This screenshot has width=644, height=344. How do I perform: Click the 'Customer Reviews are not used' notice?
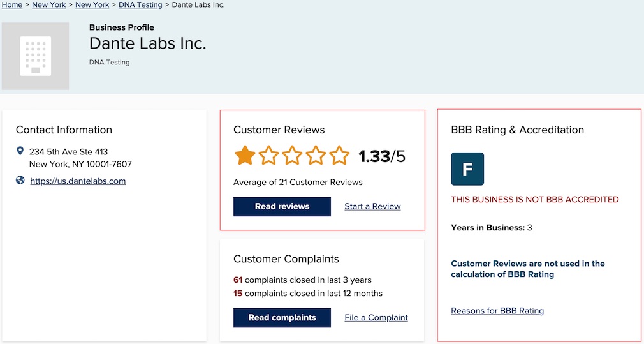click(x=528, y=269)
